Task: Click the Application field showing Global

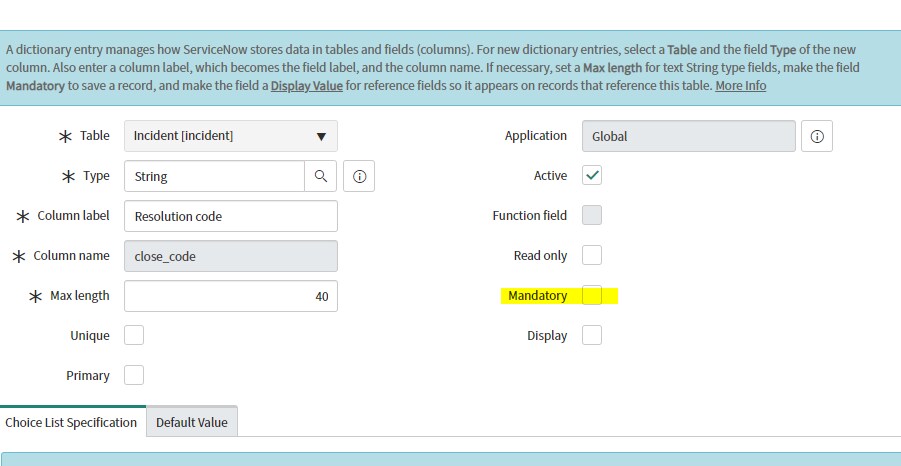Action: 688,136
